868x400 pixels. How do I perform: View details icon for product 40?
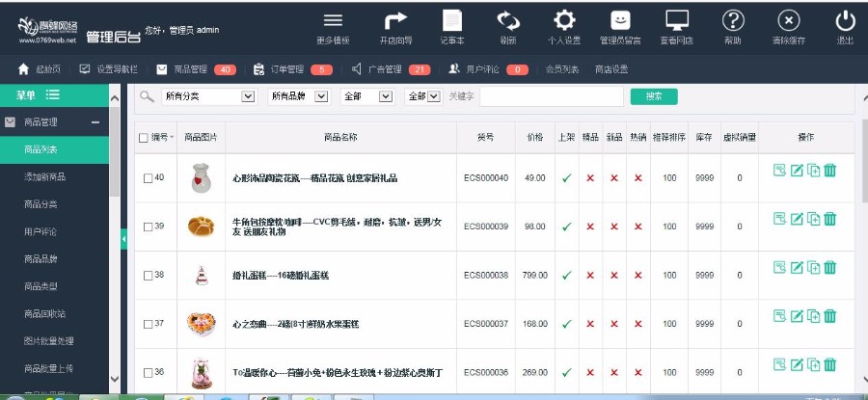(779, 170)
